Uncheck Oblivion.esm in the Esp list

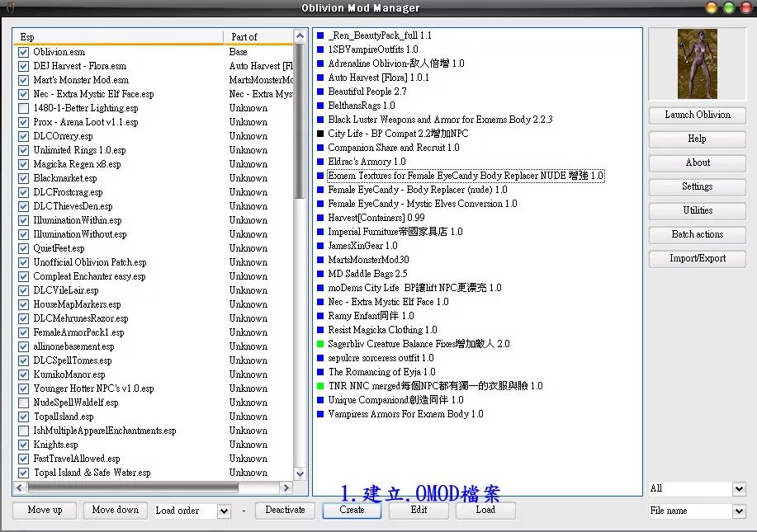pos(23,52)
